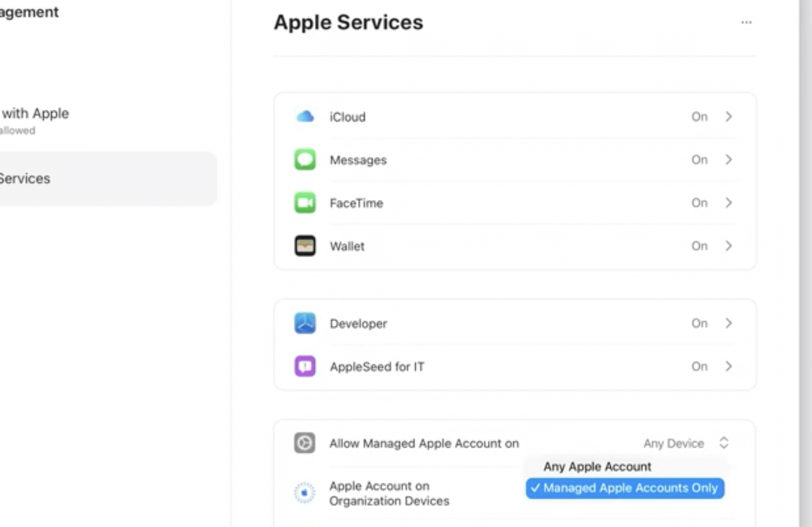Expand Wallet settings chevron
812x527 pixels.
click(729, 245)
